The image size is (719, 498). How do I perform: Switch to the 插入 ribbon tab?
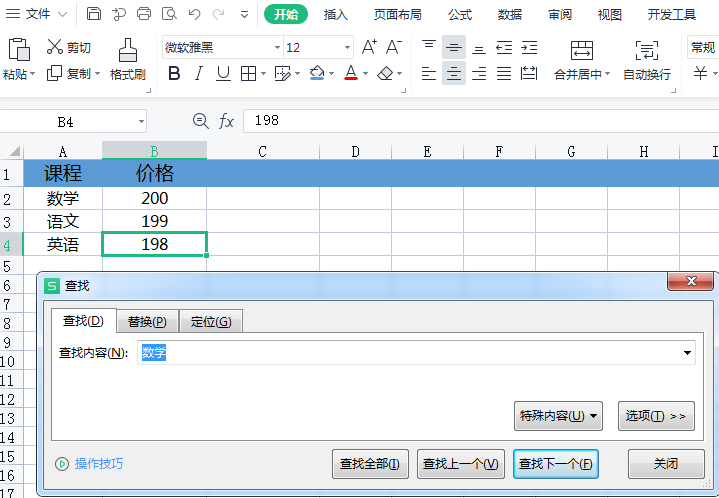pos(336,15)
